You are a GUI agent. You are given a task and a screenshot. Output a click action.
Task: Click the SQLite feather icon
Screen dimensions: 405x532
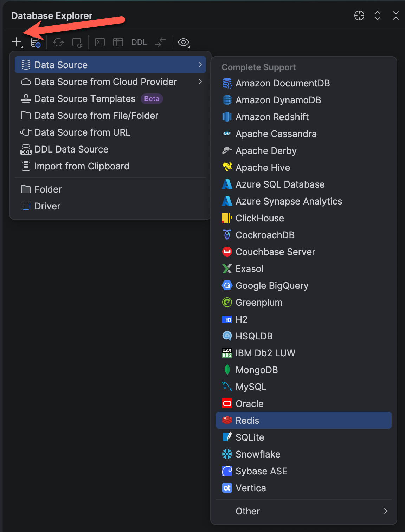coord(227,437)
